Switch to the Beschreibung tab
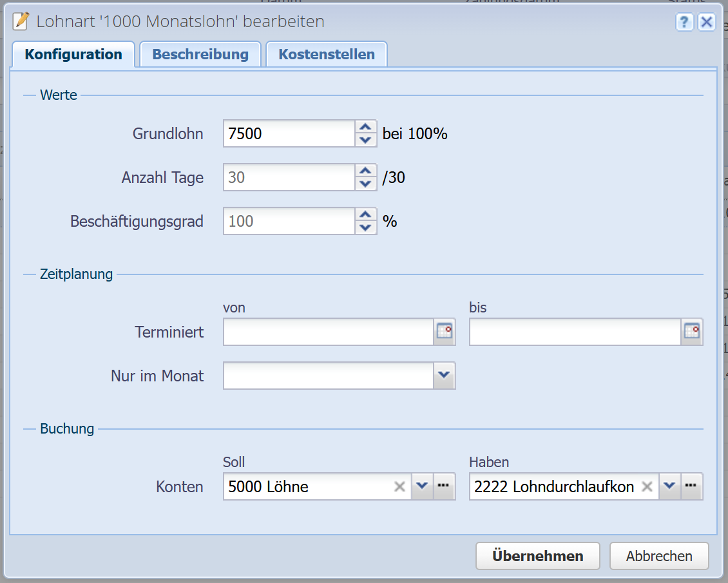Image resolution: width=728 pixels, height=583 pixels. pos(200,55)
